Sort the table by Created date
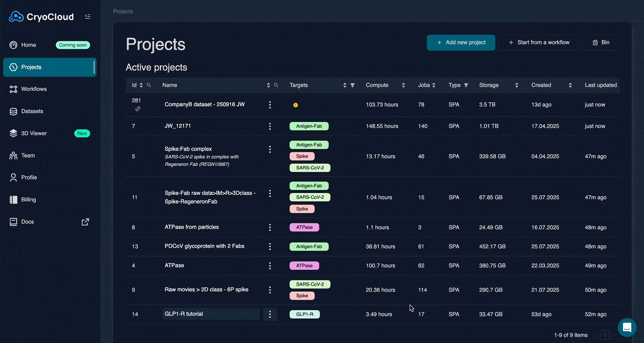 tap(570, 85)
